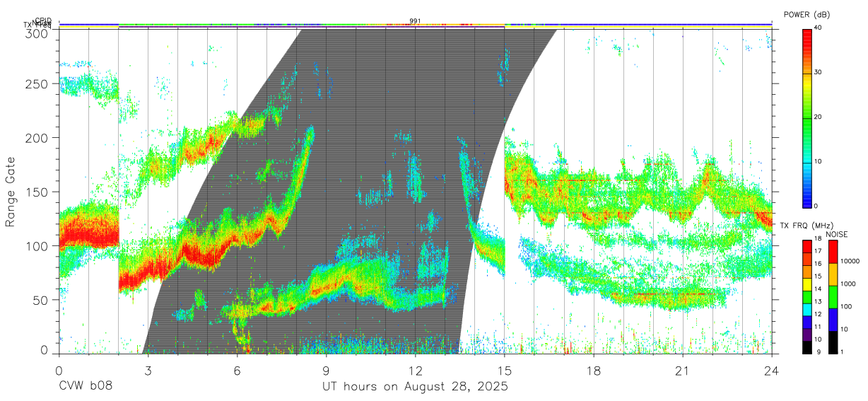
Task: Click the 1000 label on NOISE legend
Action: tap(848, 284)
